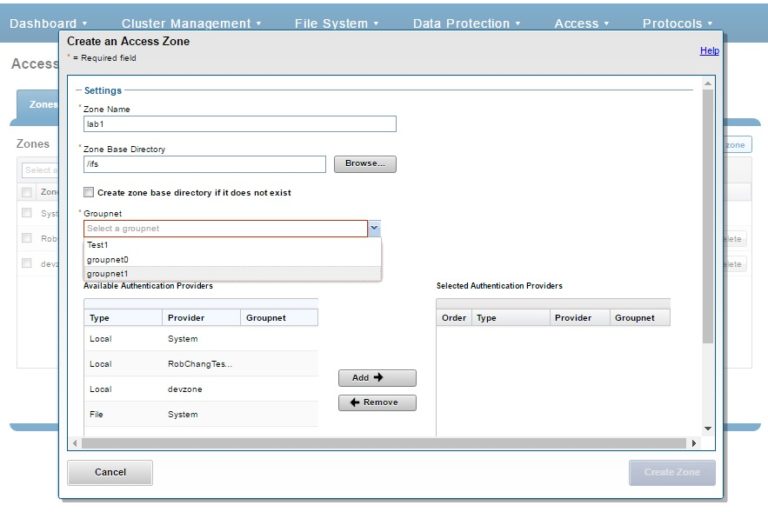Open the Data Protection menu
The width and height of the screenshot is (768, 512).
pyautogui.click(x=467, y=23)
